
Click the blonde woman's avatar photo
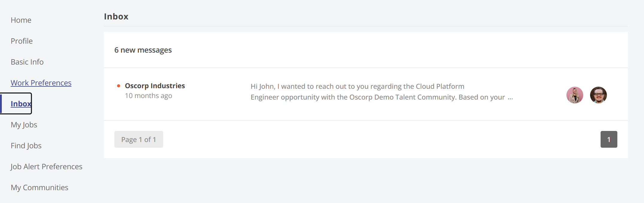point(575,95)
